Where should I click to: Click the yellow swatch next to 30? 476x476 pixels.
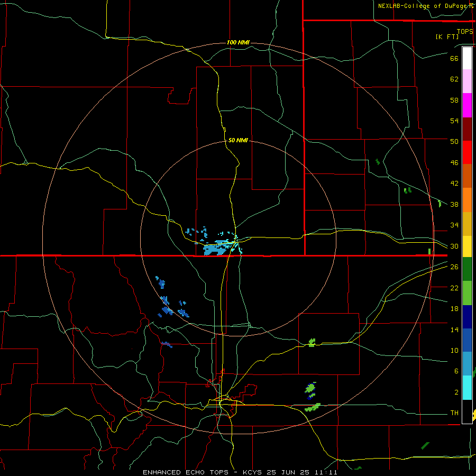(x=467, y=246)
